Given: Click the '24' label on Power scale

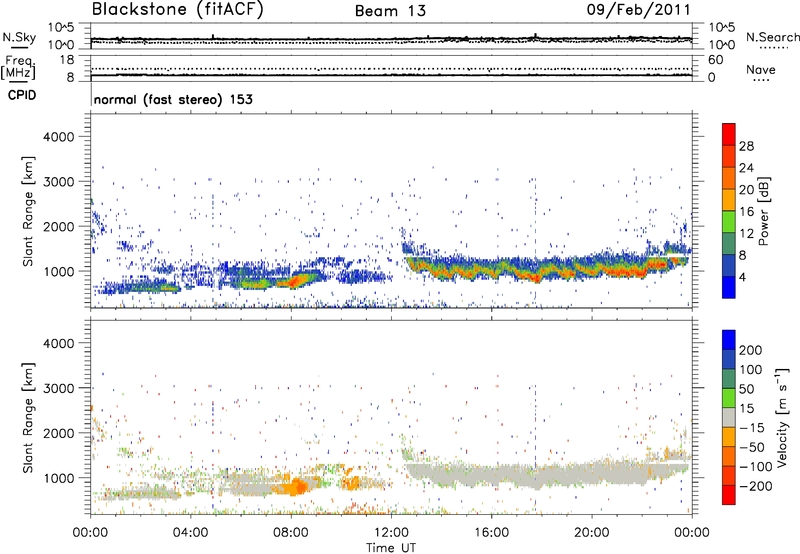Looking at the screenshot, I should [746, 168].
